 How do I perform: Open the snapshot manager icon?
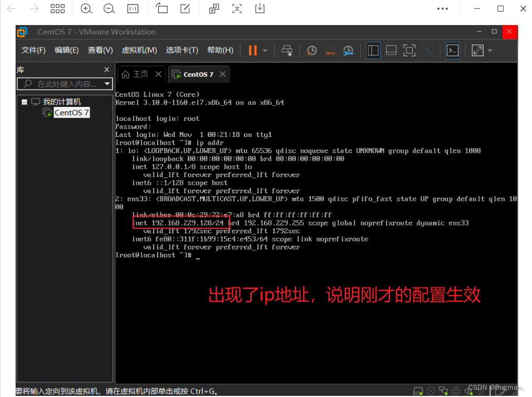[348, 51]
